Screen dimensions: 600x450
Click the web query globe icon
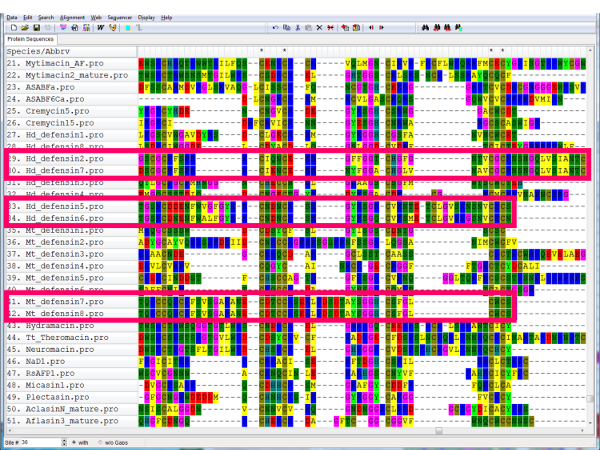75,28
